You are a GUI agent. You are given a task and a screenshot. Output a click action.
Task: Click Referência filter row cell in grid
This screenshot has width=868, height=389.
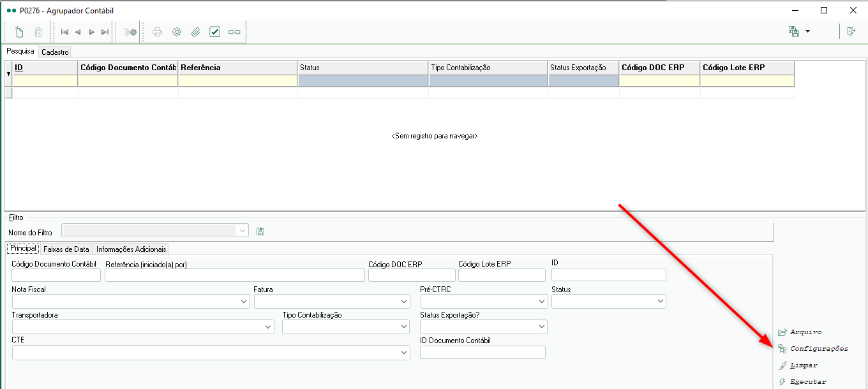coord(238,81)
